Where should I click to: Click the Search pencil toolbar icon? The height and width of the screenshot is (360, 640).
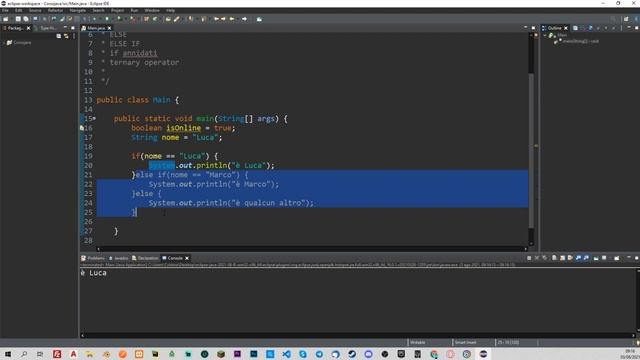click(176, 19)
